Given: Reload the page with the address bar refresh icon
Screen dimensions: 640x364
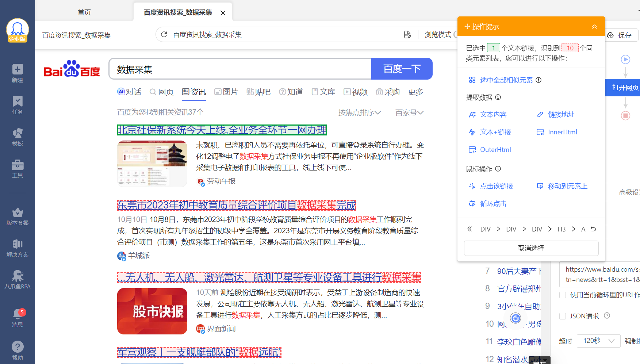Looking at the screenshot, I should tap(164, 34).
